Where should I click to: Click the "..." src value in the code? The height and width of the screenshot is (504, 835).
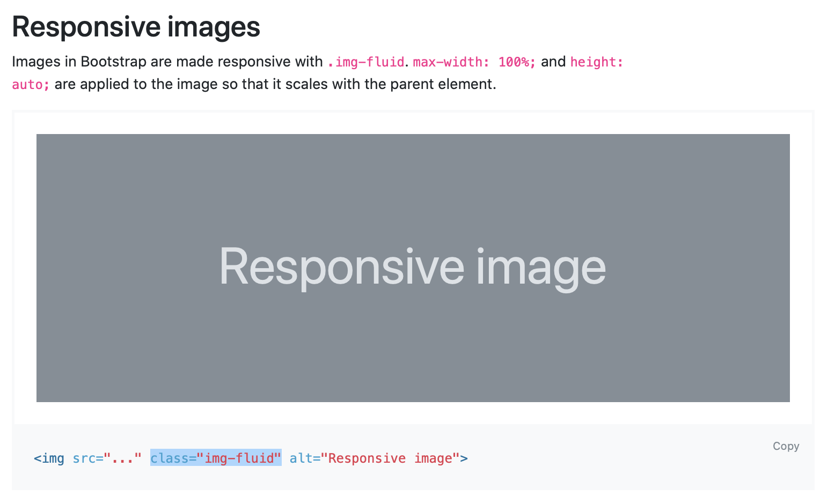tap(122, 458)
